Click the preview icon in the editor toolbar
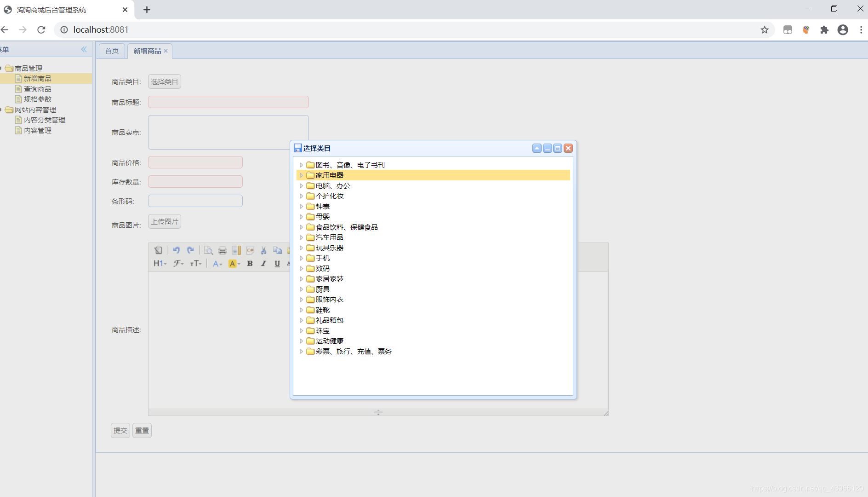The image size is (868, 497). click(x=208, y=250)
